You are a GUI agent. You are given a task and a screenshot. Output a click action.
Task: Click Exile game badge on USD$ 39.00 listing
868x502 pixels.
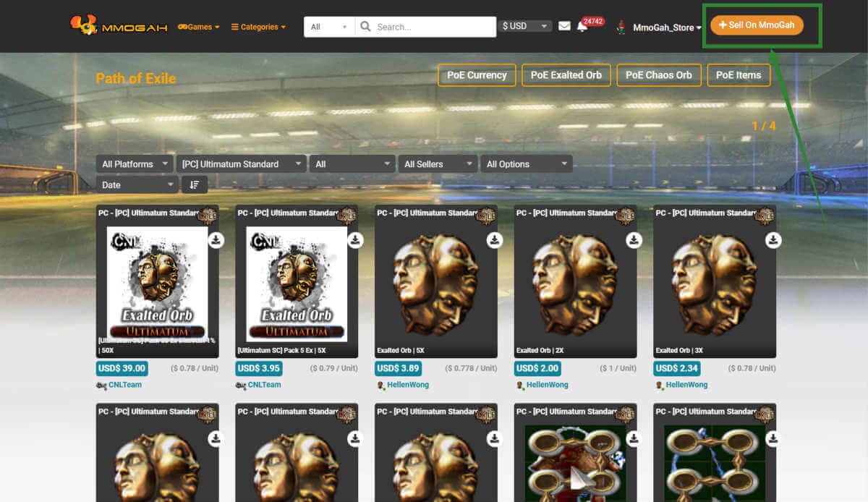tap(207, 215)
